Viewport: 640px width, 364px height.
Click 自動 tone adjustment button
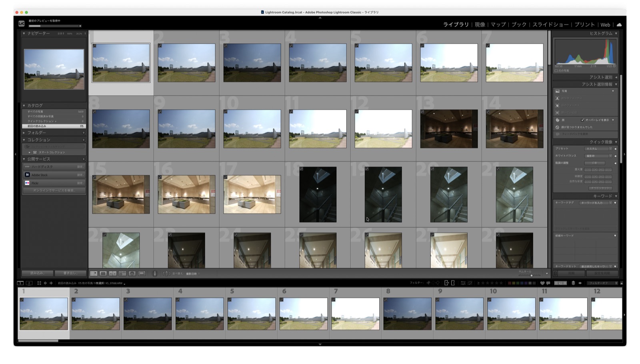pos(595,163)
